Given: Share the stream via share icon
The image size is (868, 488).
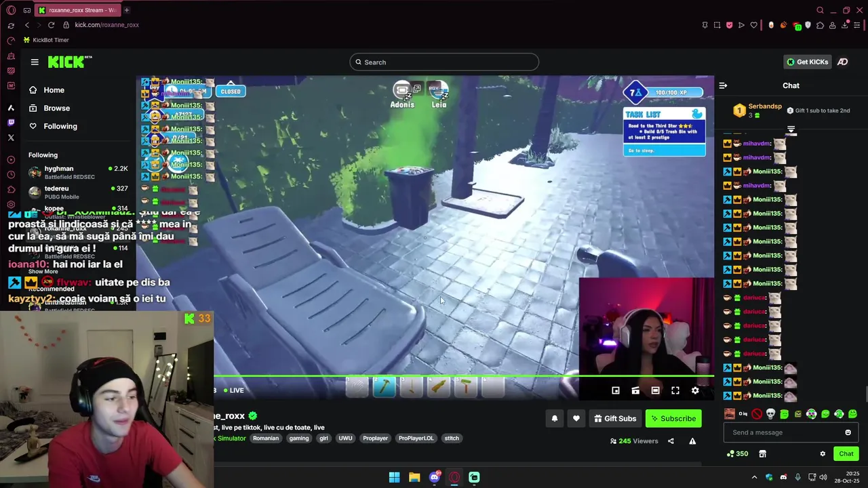Looking at the screenshot, I should 671,441.
